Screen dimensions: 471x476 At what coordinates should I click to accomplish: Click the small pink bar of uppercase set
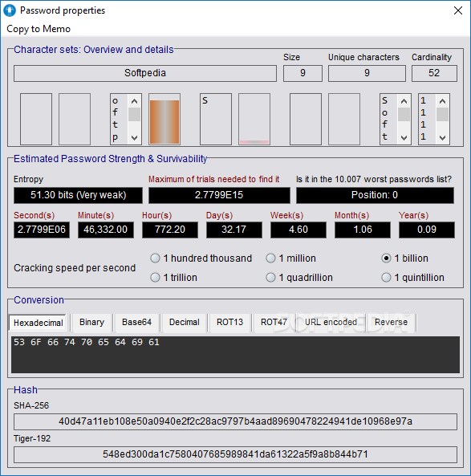254,142
